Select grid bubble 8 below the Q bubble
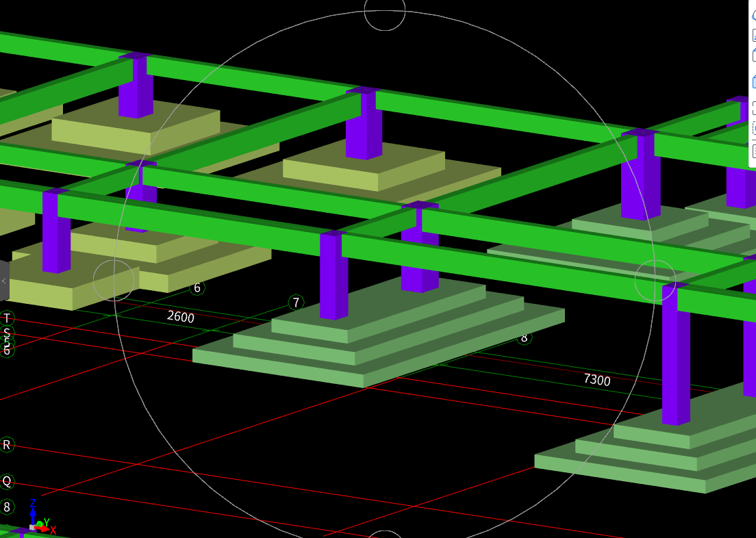Image resolution: width=756 pixels, height=538 pixels. tap(7, 507)
